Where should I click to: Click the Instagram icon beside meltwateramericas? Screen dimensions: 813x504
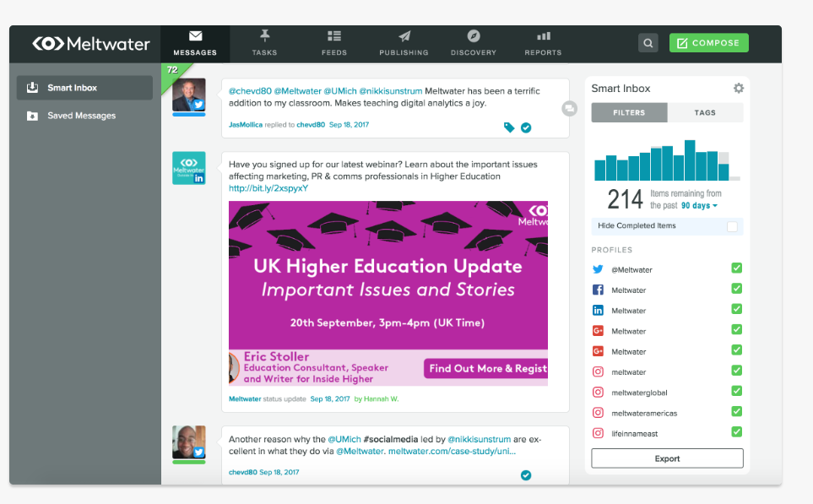coord(598,413)
